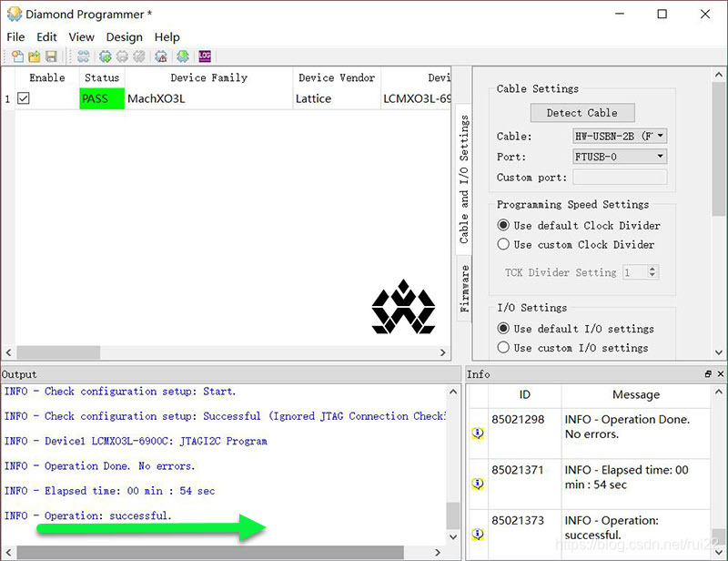Open the Help menu
This screenshot has height=561, width=728.
pos(167,36)
